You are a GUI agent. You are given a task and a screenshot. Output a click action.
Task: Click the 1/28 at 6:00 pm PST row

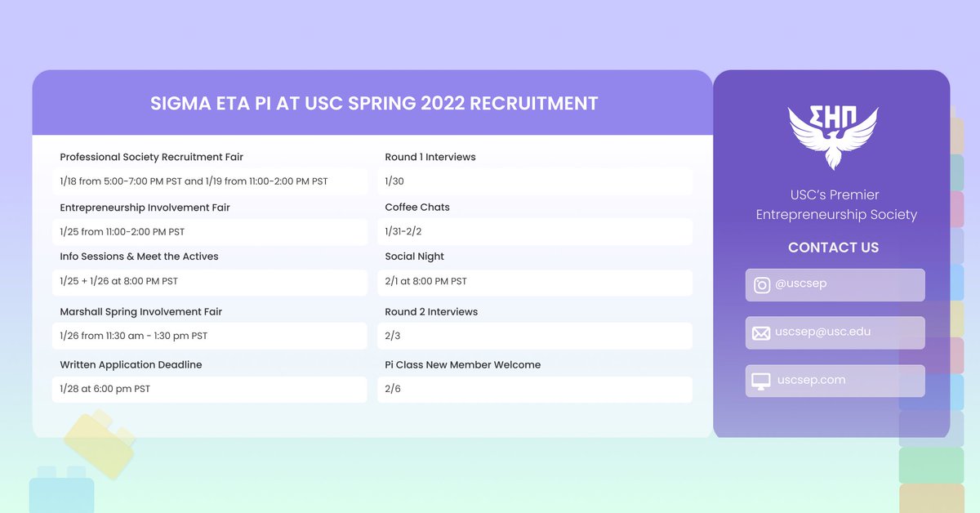(x=210, y=390)
